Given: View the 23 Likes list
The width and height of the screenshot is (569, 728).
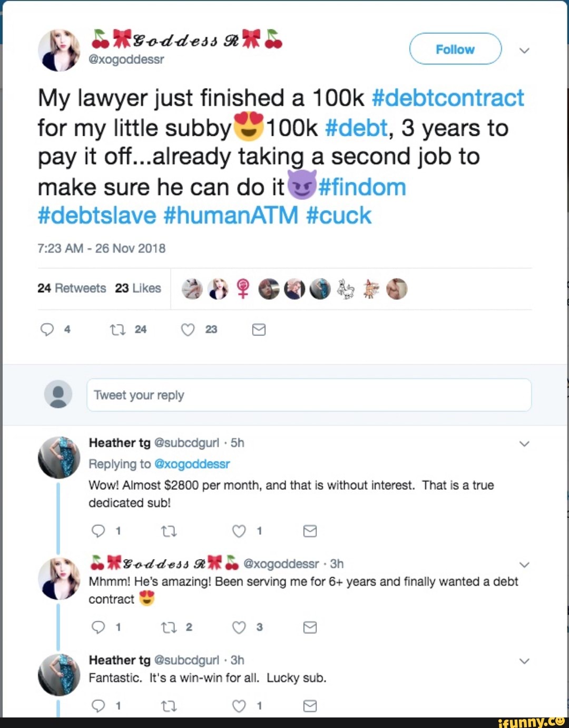Looking at the screenshot, I should click(x=138, y=288).
